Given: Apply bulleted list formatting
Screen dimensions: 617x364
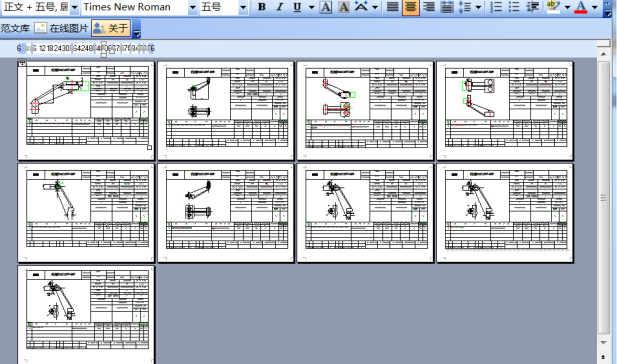Looking at the screenshot, I should point(514,7).
